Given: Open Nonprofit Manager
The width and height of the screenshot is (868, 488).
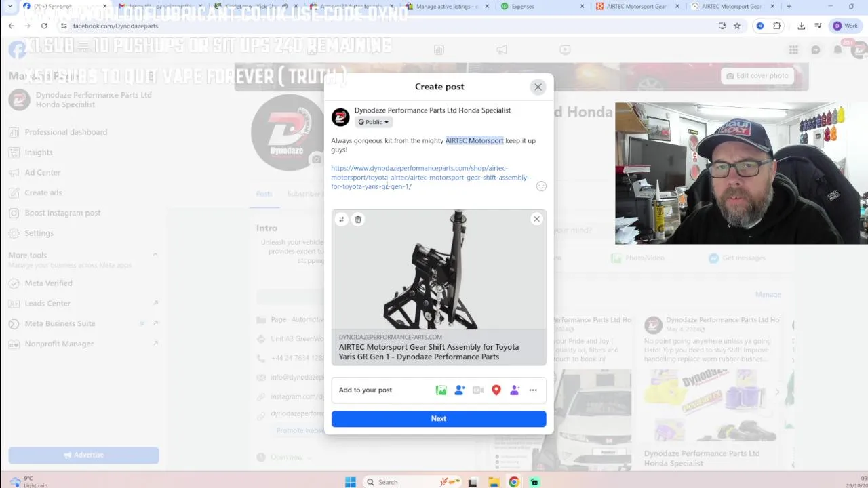Looking at the screenshot, I should tap(59, 344).
